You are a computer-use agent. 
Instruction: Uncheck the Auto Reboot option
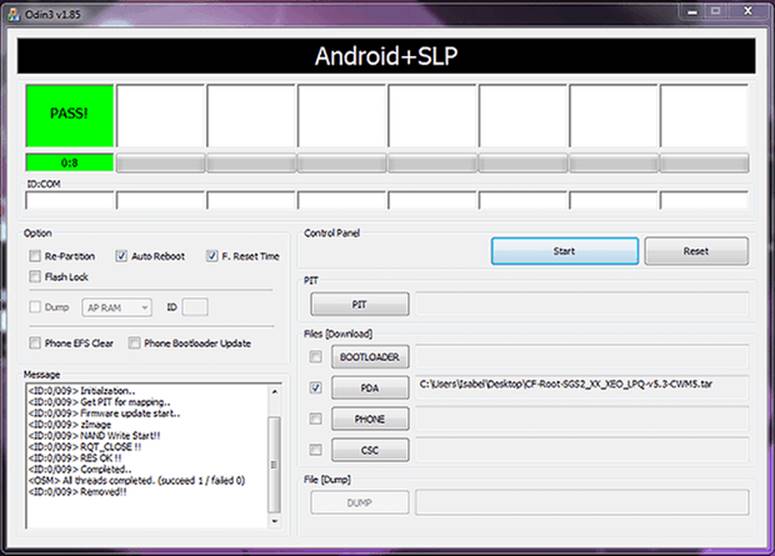[122, 256]
